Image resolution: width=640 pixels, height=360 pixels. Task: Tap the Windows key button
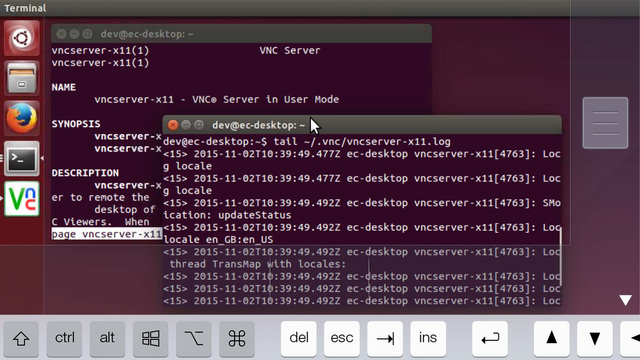pyautogui.click(x=151, y=338)
